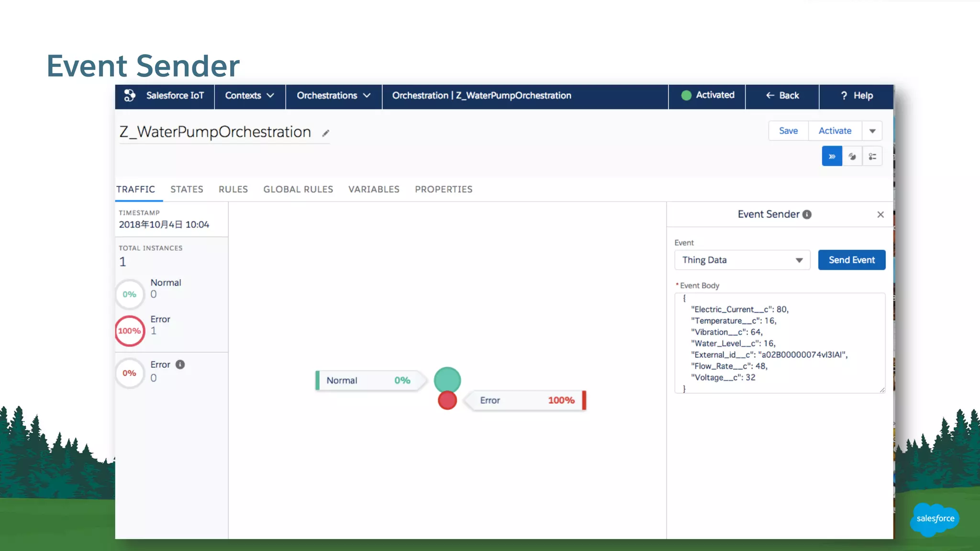
Task: Click the pencil icon to rename orchestration
Action: [325, 133]
